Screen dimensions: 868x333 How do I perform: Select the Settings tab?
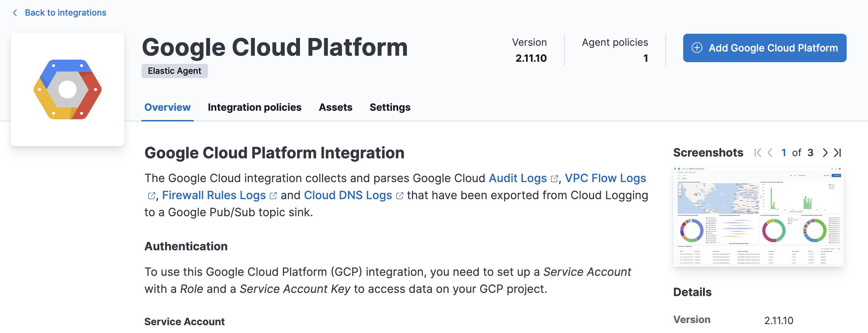(390, 107)
